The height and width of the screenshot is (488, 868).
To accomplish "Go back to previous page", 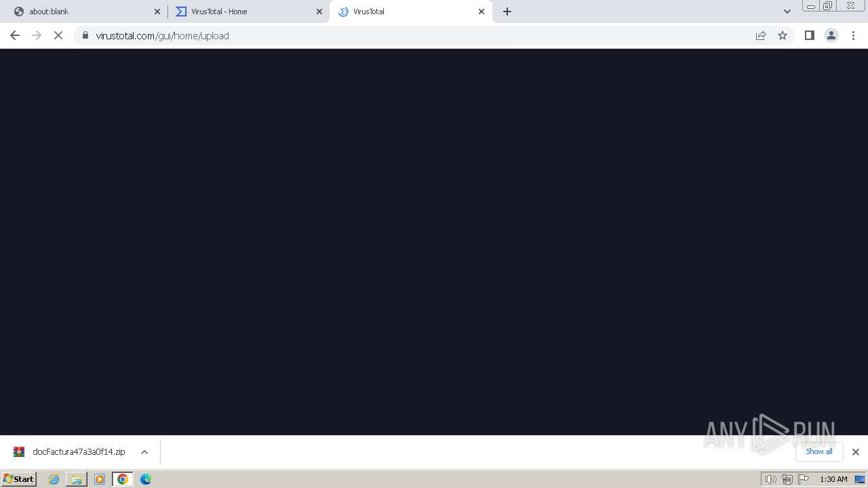I will (x=15, y=35).
